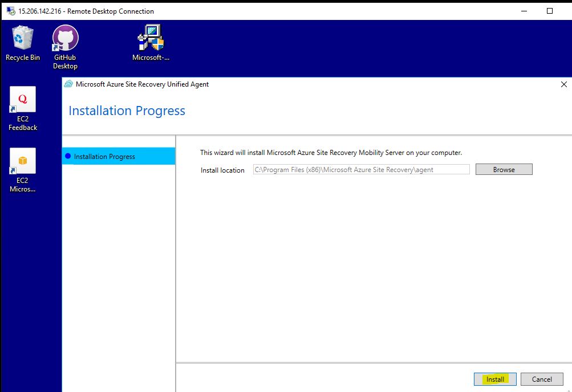Abort the wizard with Cancel
Screen dimensions: 572x392
click(542, 379)
